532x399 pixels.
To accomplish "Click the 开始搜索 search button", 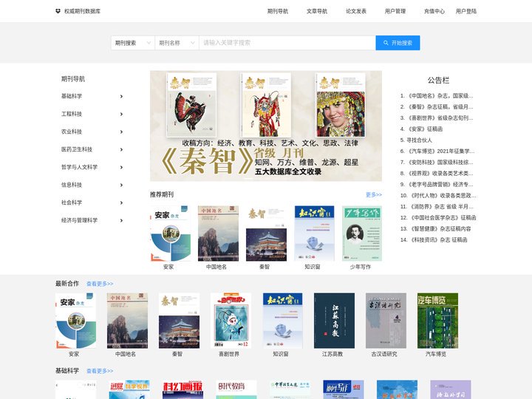I will point(398,43).
